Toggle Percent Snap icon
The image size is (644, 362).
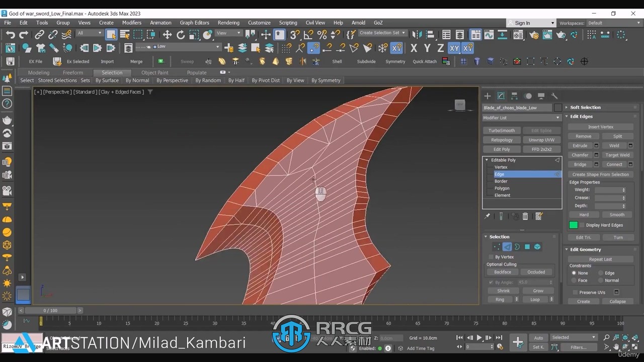[322, 35]
